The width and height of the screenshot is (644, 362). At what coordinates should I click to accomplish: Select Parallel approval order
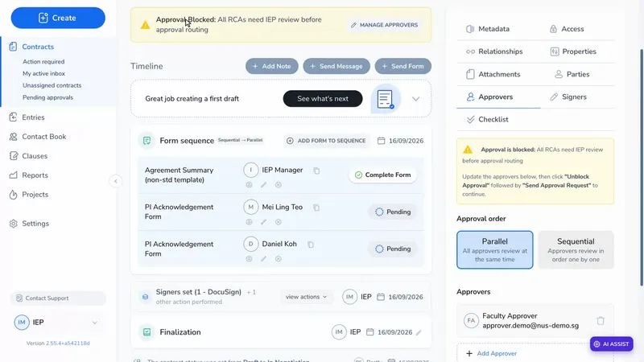[x=495, y=250]
